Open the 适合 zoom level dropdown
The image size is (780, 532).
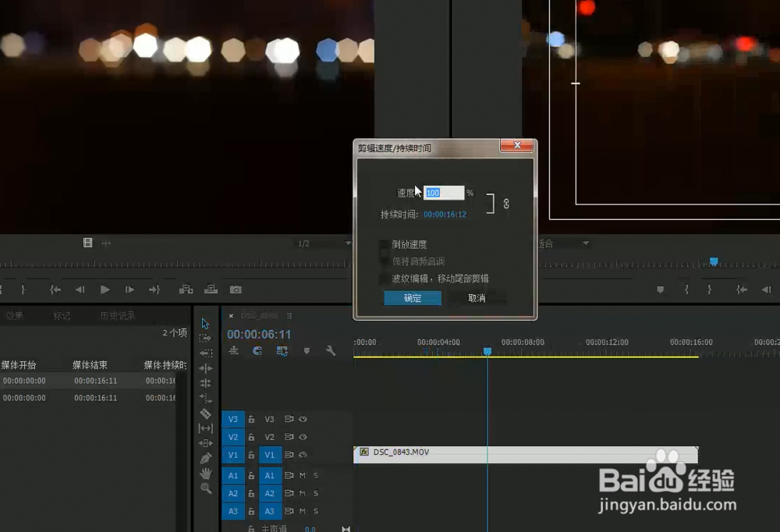pos(564,243)
